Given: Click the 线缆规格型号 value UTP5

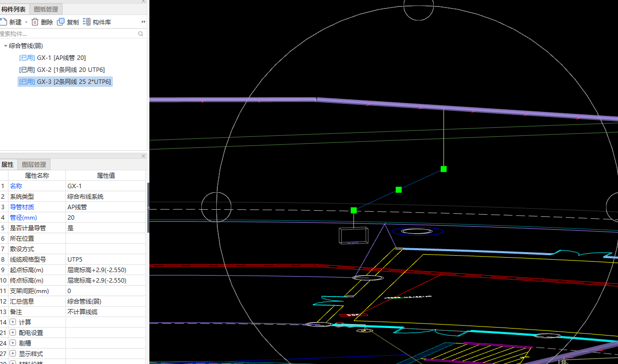Looking at the screenshot, I should coord(105,260).
